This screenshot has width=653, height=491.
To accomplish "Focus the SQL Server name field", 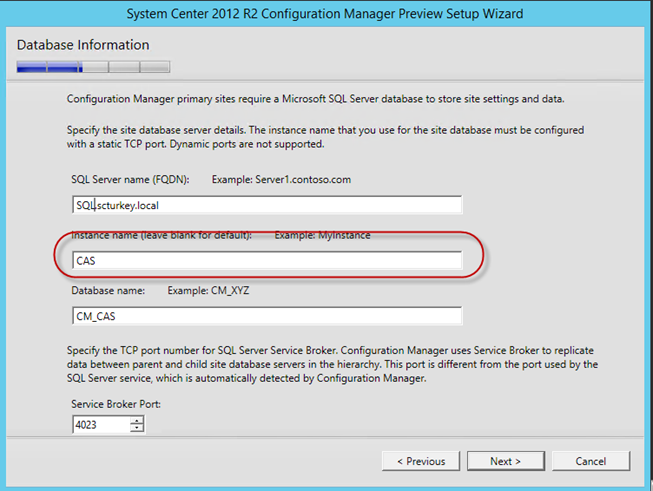I will (x=267, y=205).
